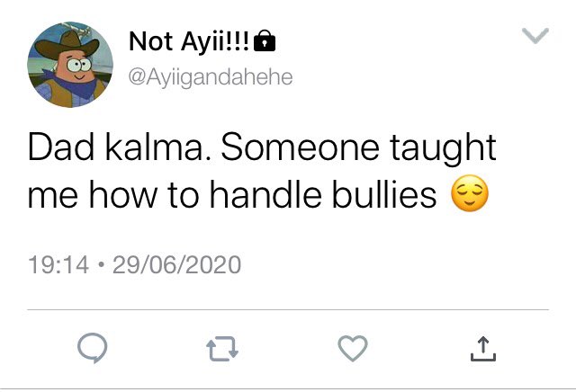Click the dot separator between time and date
576x392 pixels.
coord(101,264)
